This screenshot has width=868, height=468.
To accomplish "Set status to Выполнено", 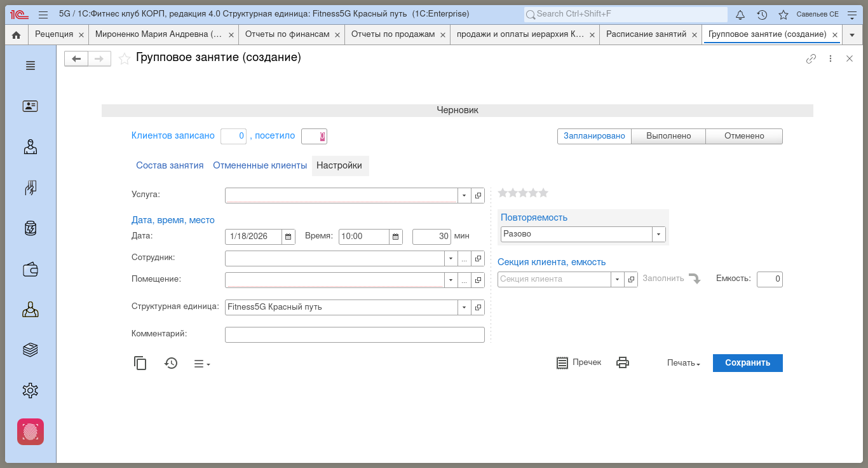I will coord(668,136).
